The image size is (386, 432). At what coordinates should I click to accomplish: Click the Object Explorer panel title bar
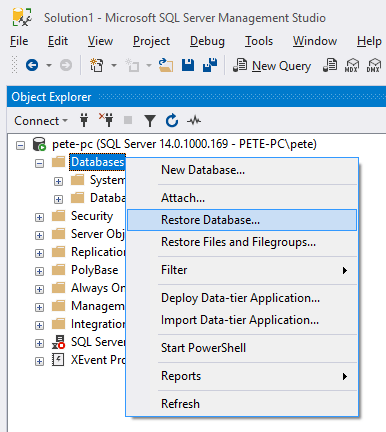pyautogui.click(x=197, y=97)
